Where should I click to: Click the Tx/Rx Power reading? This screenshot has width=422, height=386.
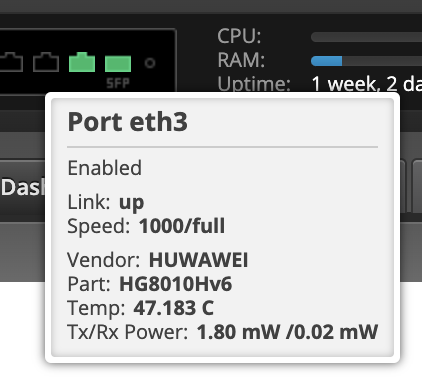tap(287, 332)
